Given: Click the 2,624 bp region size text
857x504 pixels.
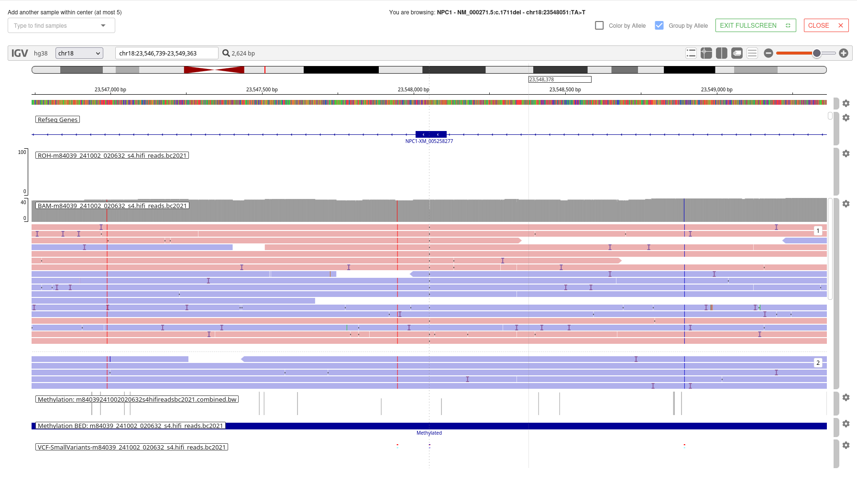Looking at the screenshot, I should tap(243, 54).
